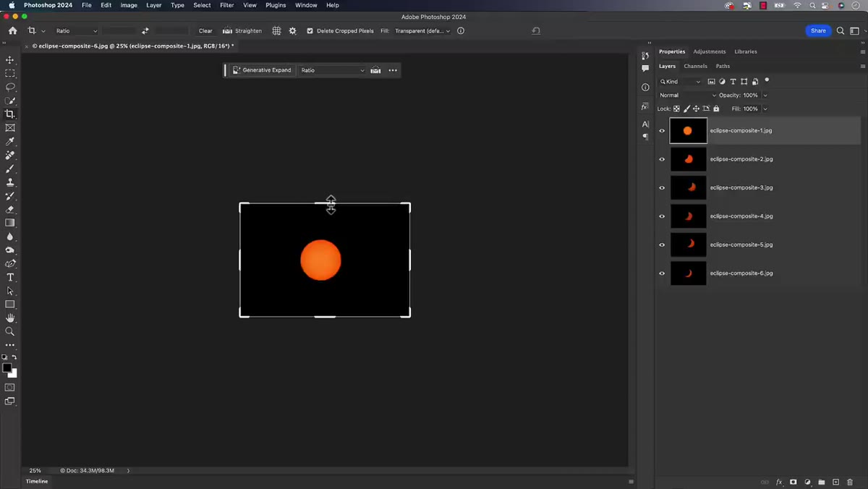The image size is (868, 489).
Task: Open crop settings gear in options bar
Action: click(x=292, y=31)
